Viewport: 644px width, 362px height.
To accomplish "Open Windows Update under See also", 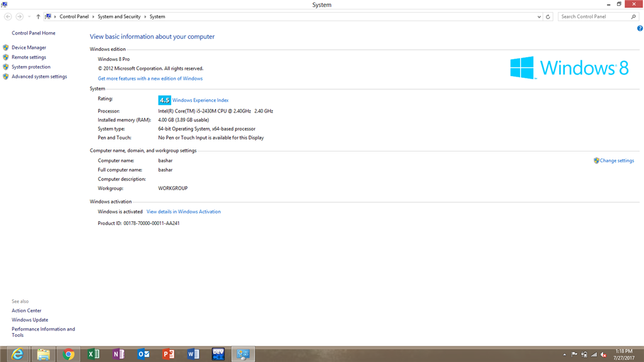I will click(30, 320).
